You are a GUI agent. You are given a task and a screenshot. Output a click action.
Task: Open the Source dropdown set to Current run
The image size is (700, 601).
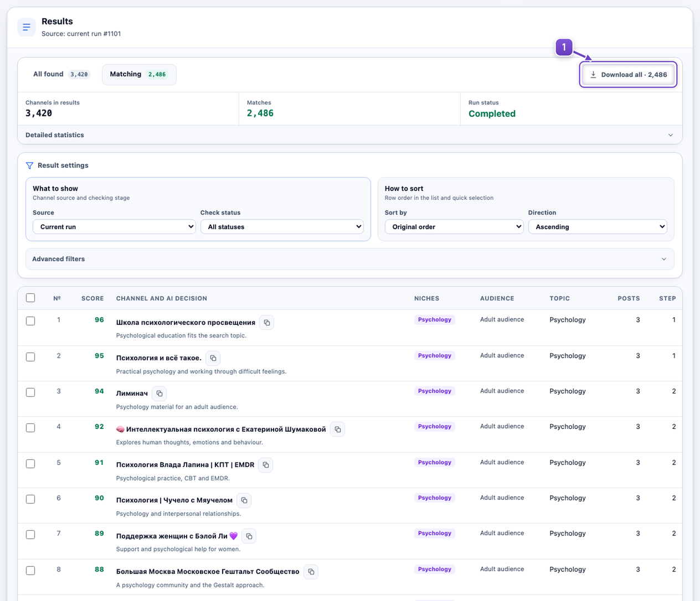tap(114, 227)
